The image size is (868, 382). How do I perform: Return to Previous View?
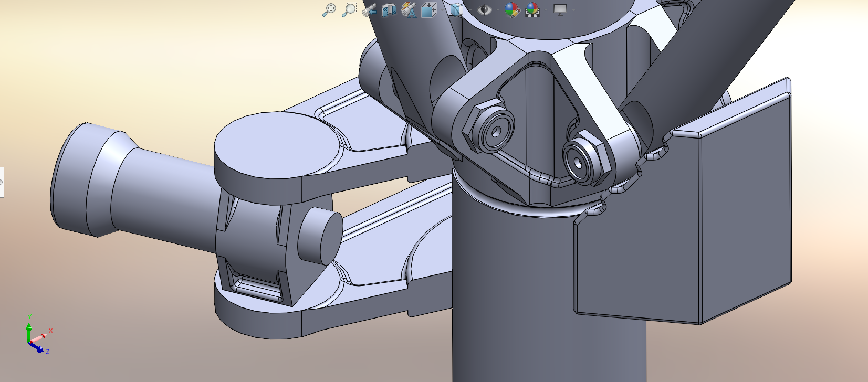(369, 9)
